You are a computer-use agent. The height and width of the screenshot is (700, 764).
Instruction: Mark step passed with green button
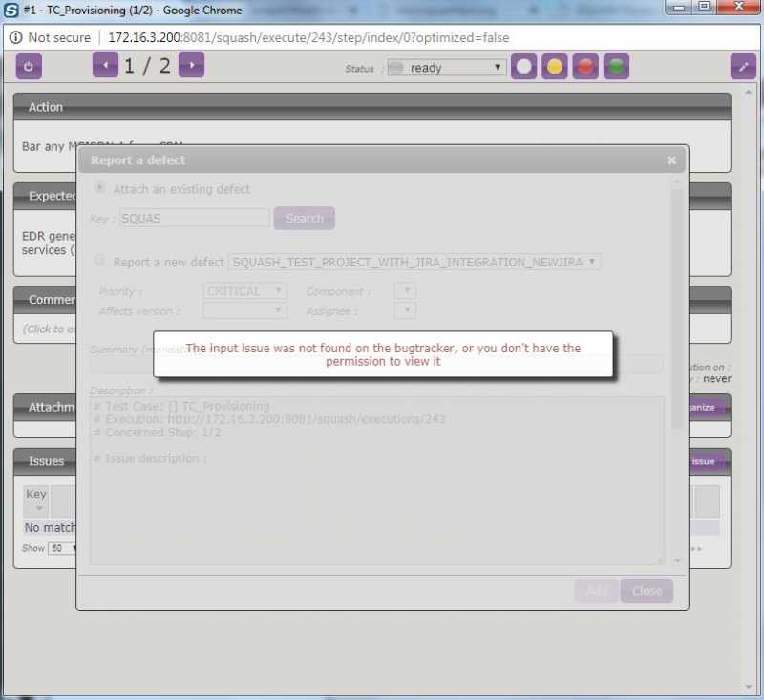point(616,67)
